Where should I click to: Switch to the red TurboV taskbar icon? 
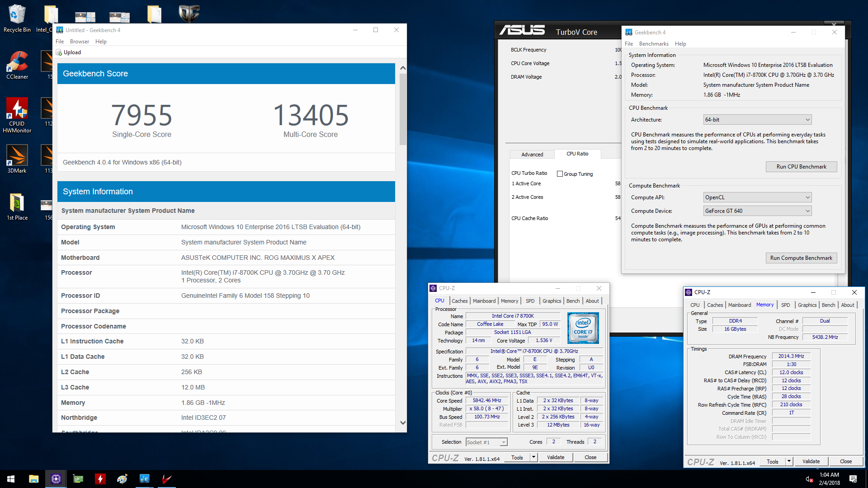click(166, 479)
